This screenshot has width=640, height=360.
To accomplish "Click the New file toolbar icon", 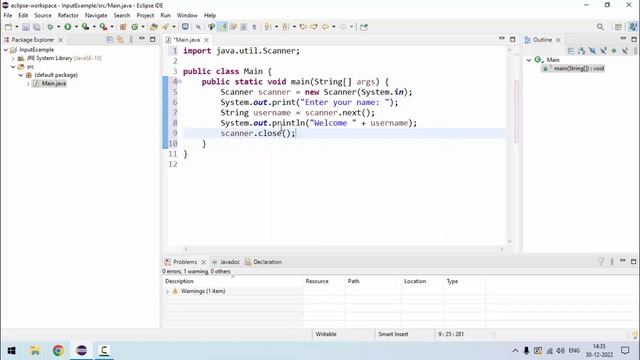I will click(8, 27).
